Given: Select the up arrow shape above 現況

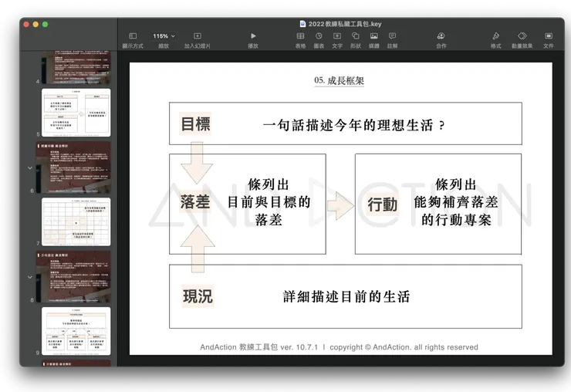Looking at the screenshot, I should 198,248.
